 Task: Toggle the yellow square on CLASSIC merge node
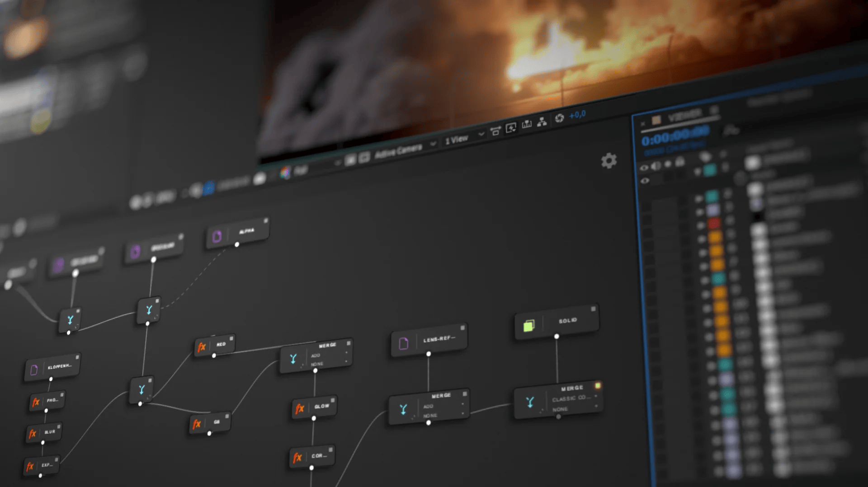click(598, 385)
